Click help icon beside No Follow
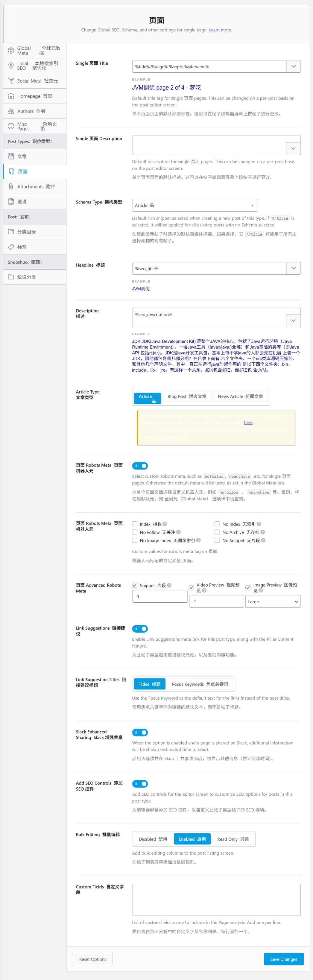This screenshot has width=313, height=980. pyautogui.click(x=178, y=532)
